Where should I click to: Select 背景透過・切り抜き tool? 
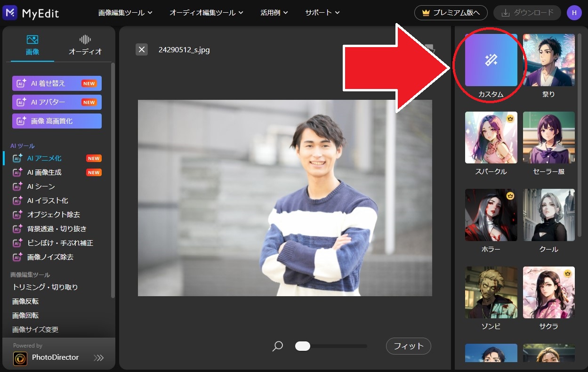[56, 229]
